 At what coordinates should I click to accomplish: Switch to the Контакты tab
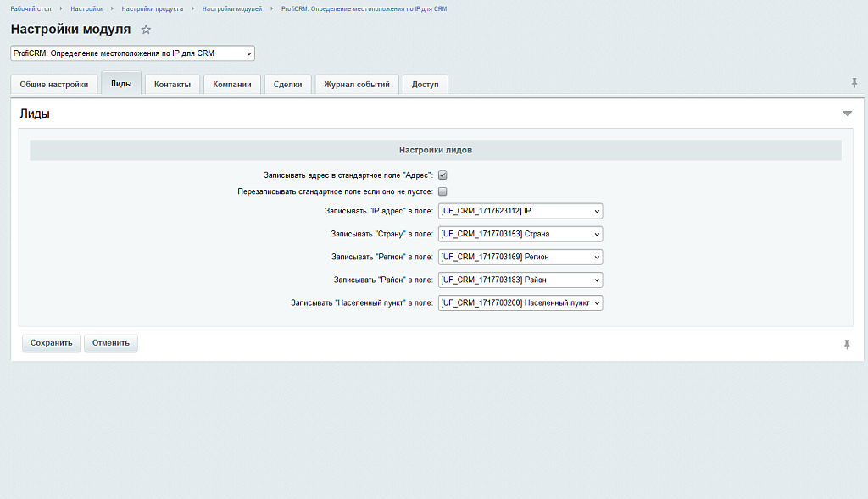(172, 84)
